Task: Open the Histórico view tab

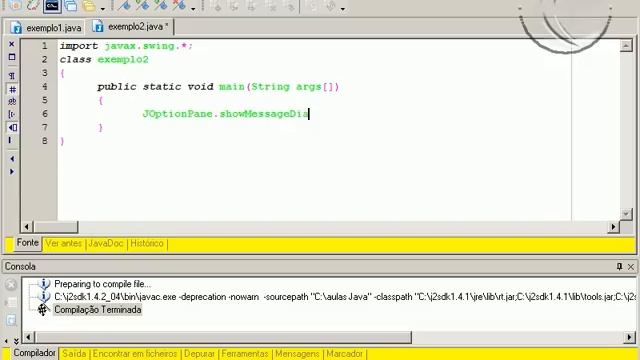Action: [x=147, y=243]
